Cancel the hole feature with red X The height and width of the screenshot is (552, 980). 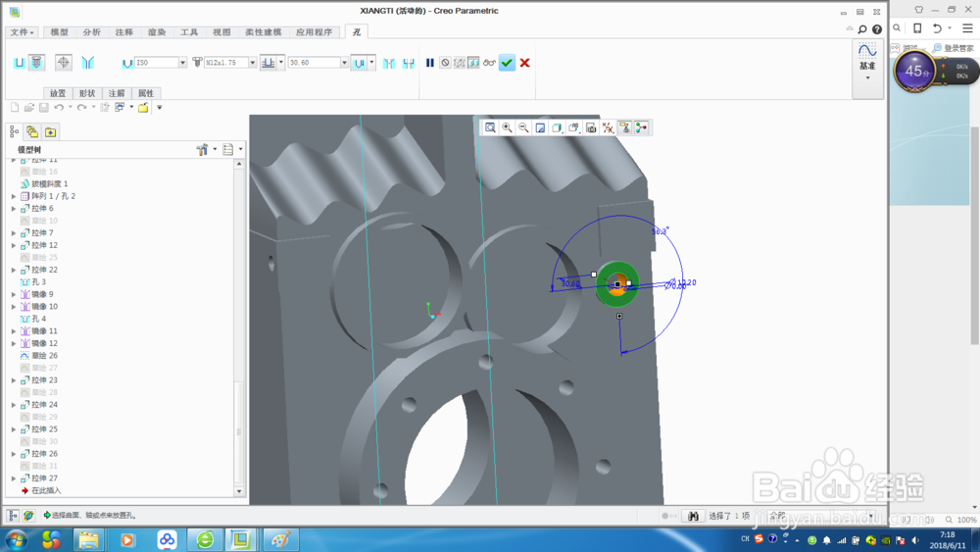pyautogui.click(x=525, y=63)
